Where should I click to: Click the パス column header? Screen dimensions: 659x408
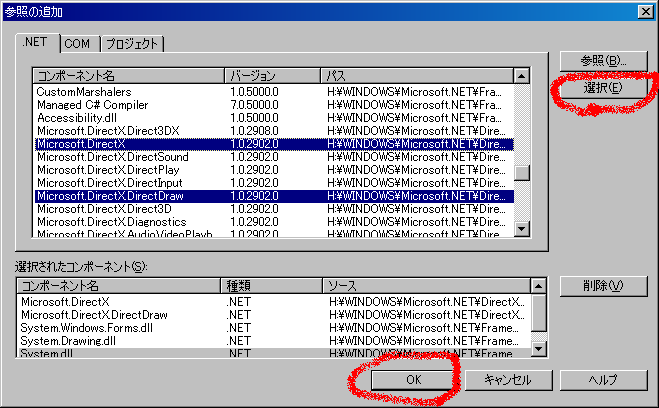(416, 76)
